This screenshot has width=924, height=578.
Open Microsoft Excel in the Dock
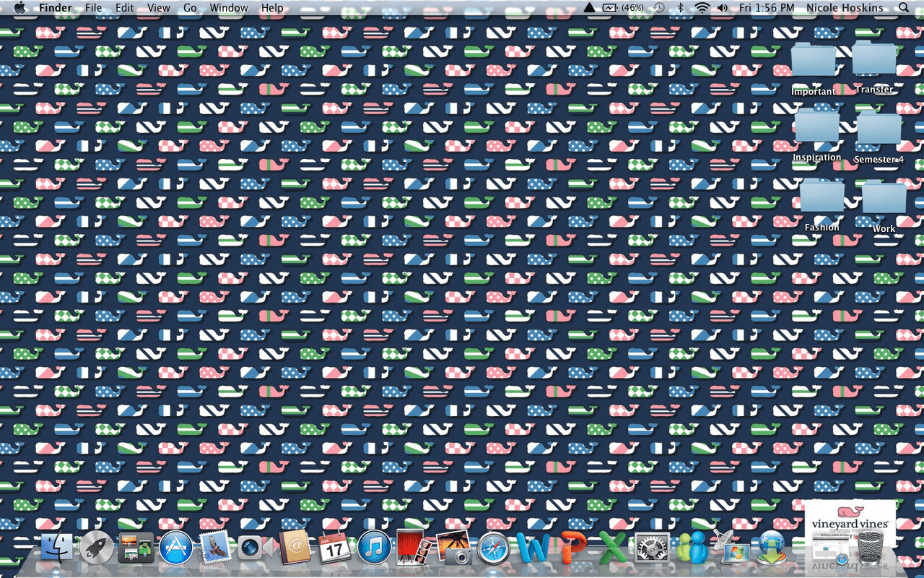point(612,548)
